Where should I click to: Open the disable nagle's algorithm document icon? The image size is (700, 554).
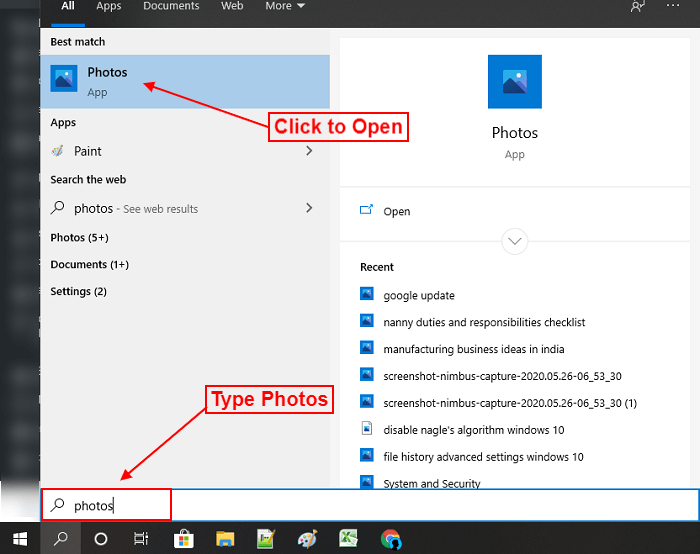(367, 428)
